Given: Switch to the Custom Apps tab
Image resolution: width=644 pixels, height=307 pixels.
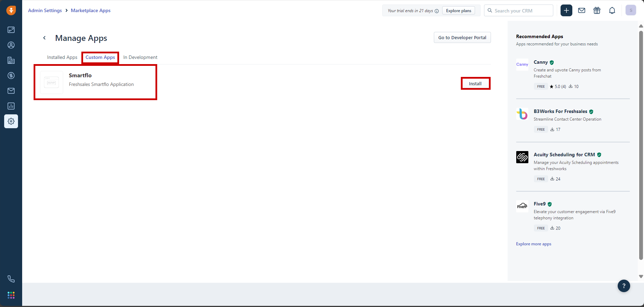Looking at the screenshot, I should (100, 57).
